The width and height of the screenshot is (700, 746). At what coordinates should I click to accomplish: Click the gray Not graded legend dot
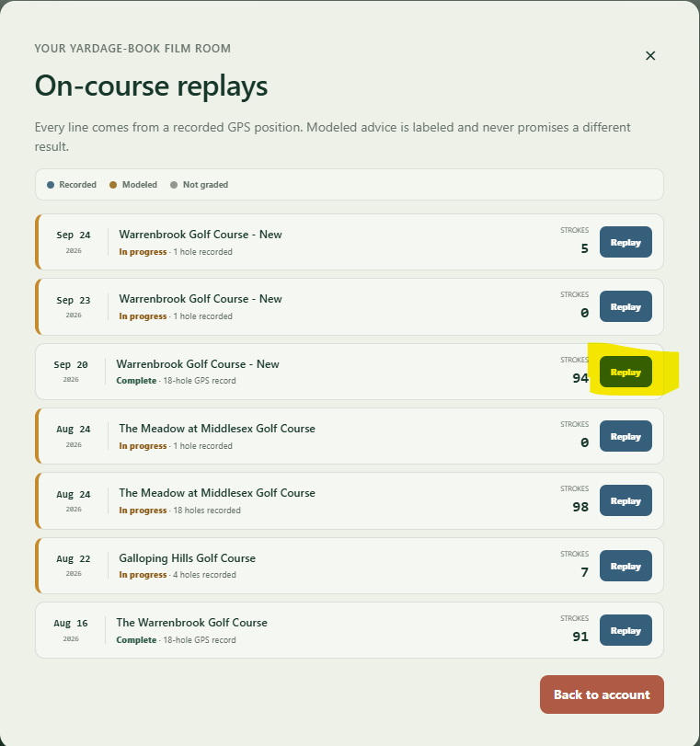[174, 185]
